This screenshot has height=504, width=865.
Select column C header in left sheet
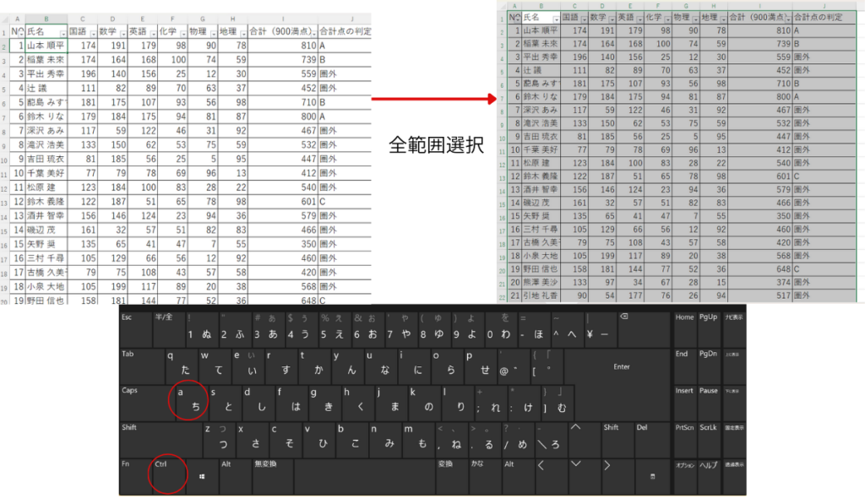[x=82, y=19]
